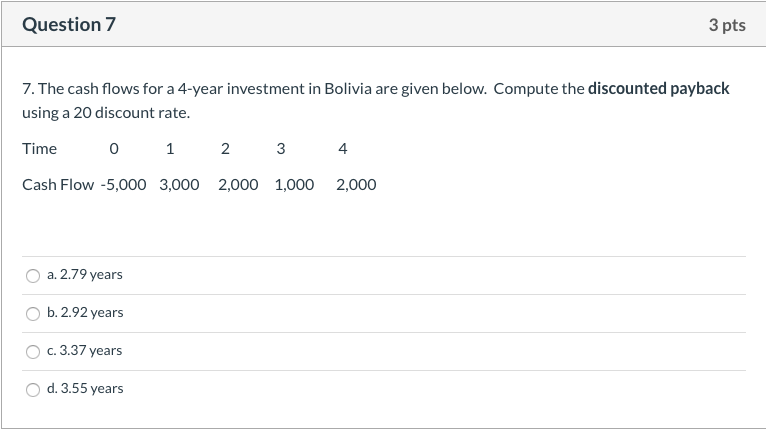
Task: Click the time value 3
Action: coord(280,149)
